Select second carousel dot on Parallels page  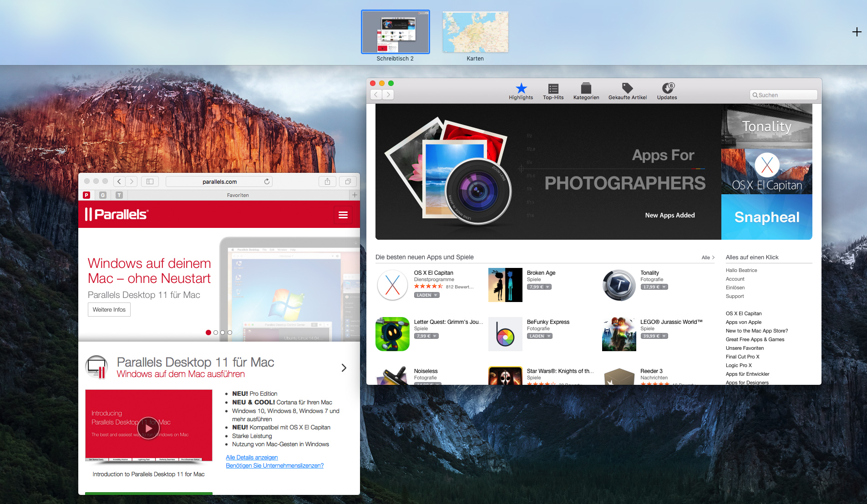click(216, 333)
